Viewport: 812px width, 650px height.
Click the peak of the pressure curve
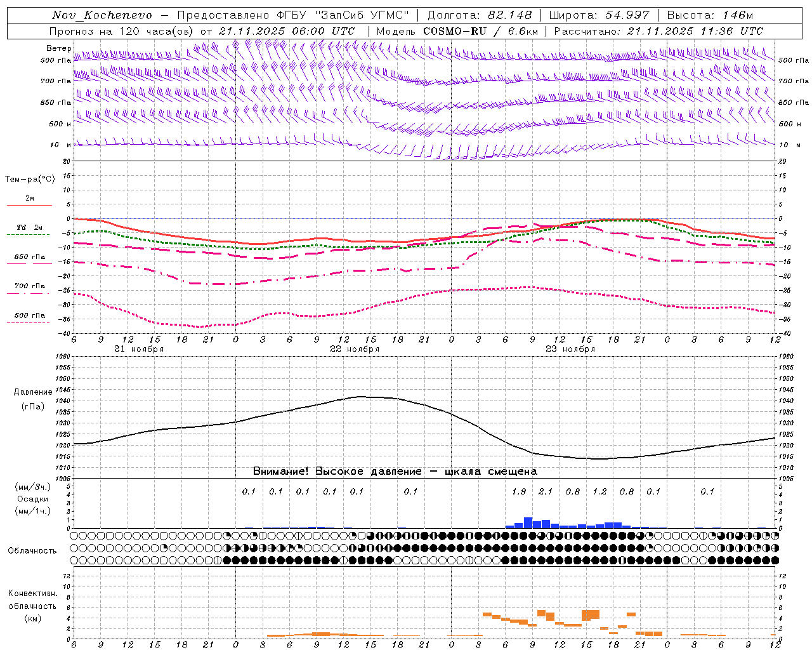(x=362, y=397)
